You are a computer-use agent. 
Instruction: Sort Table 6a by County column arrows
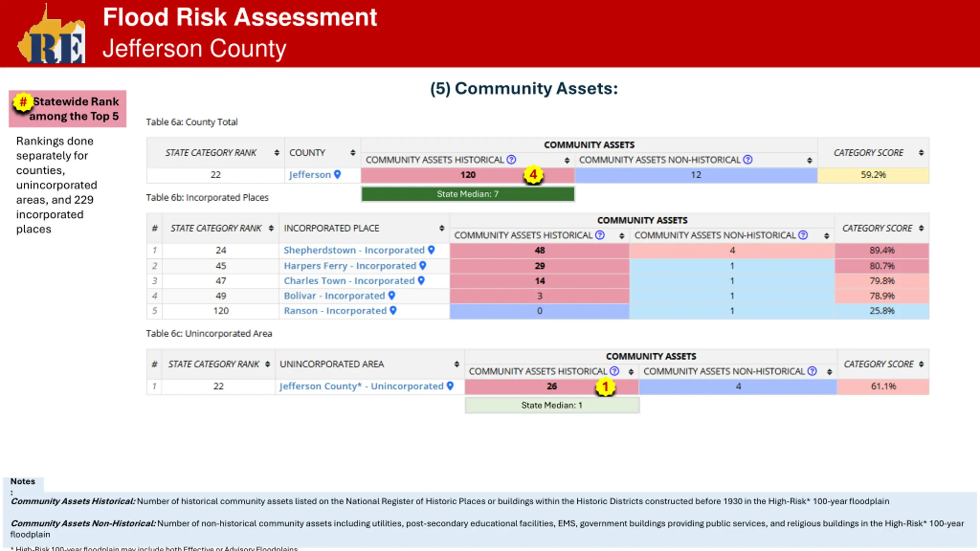tap(353, 153)
